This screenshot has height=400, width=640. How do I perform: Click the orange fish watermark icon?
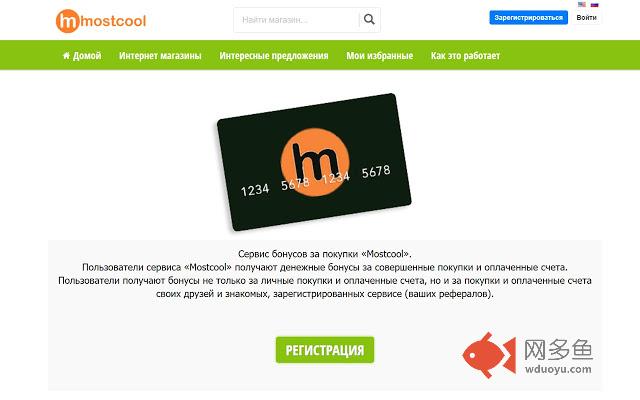(489, 355)
